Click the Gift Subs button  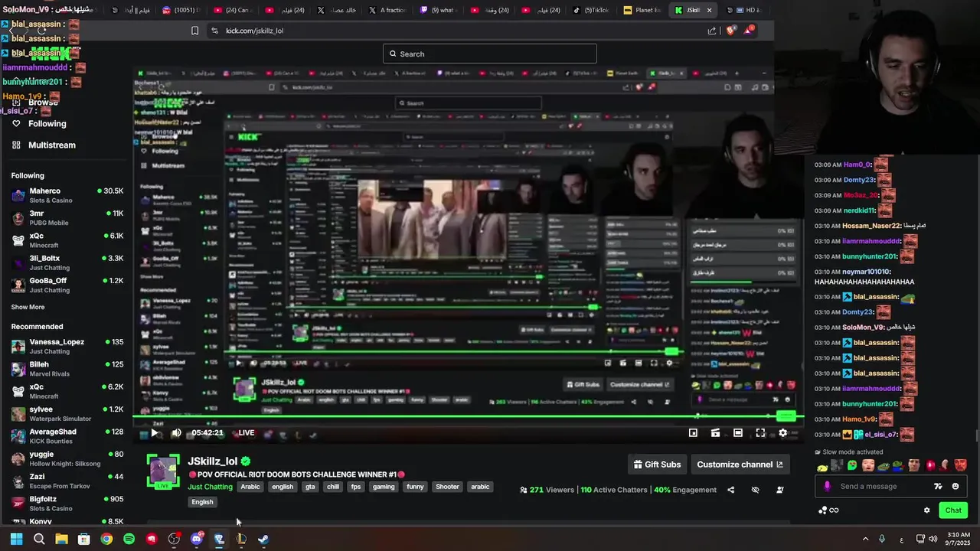pos(657,465)
